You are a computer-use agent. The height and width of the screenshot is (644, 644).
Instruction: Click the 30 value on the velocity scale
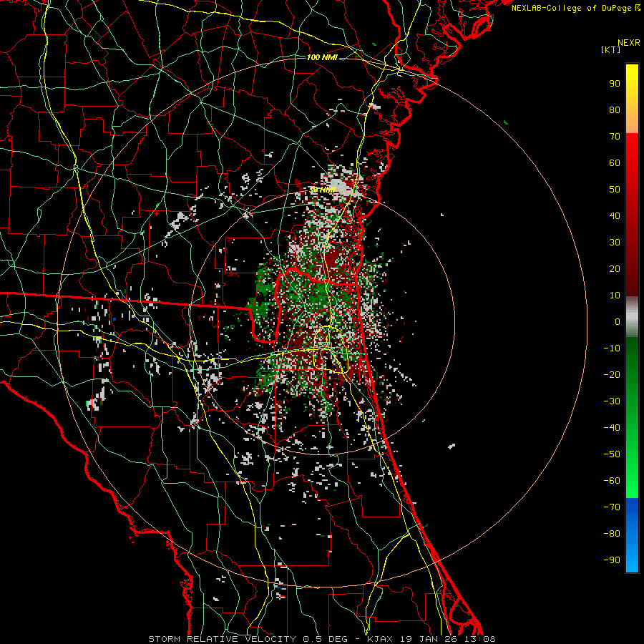tap(615, 243)
